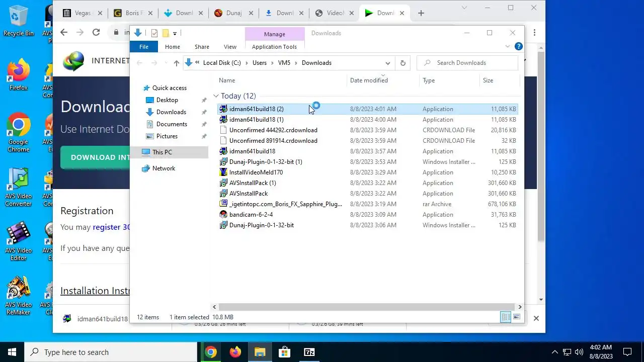Reload the page in Chrome
The height and width of the screenshot is (362, 644).
(96, 32)
